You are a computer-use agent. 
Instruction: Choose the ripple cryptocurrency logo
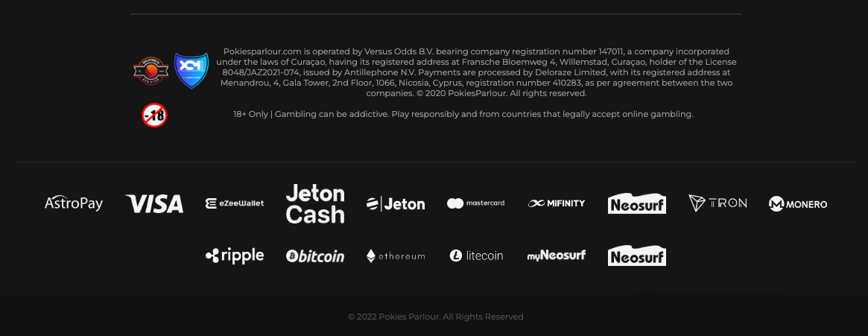(x=235, y=256)
